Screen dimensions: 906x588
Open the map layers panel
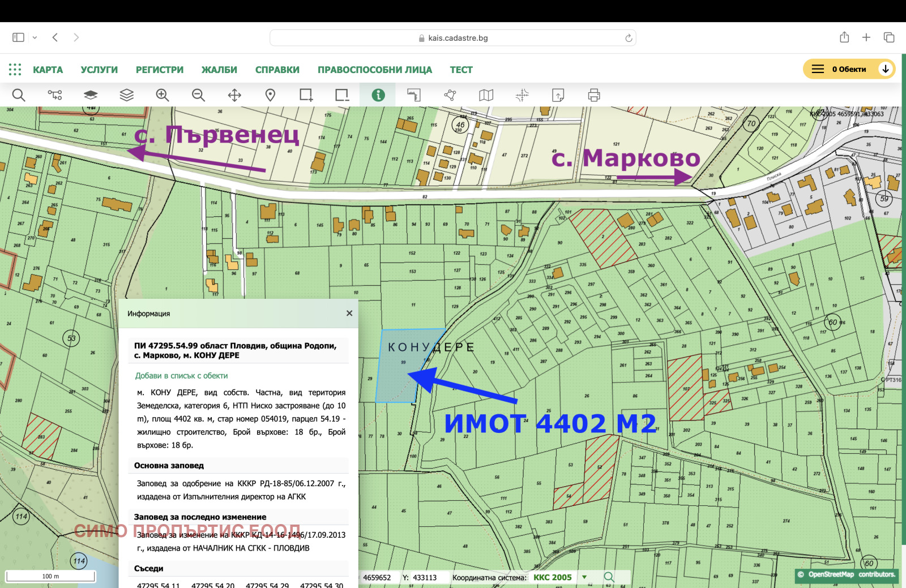pyautogui.click(x=127, y=95)
